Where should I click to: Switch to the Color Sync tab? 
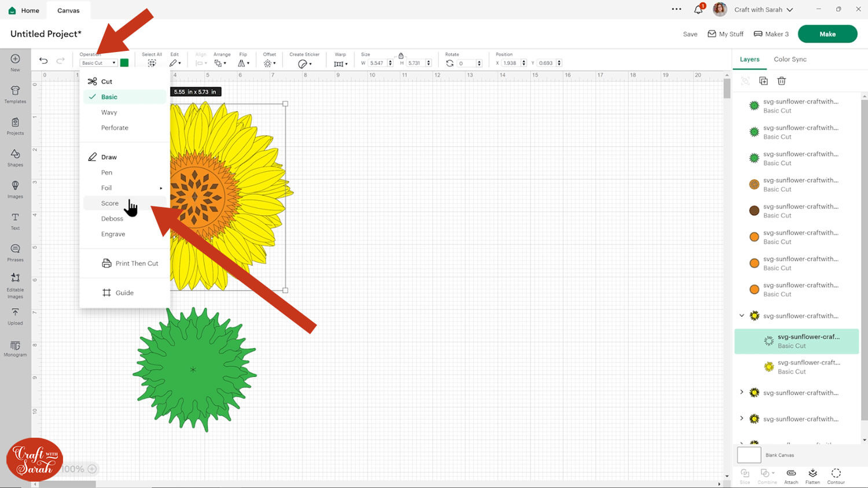[790, 60]
